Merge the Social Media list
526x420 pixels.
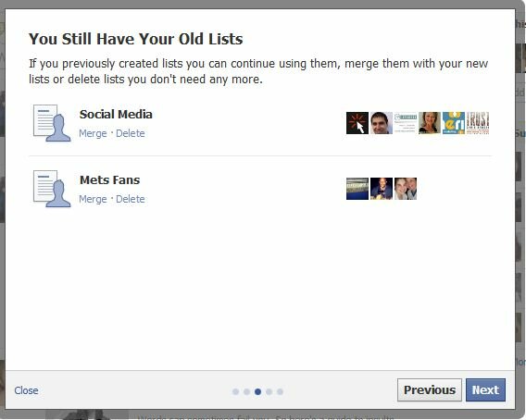point(93,133)
